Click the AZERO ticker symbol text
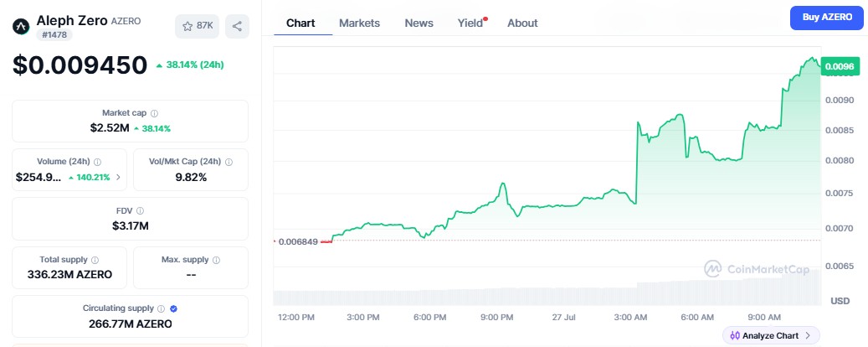 pyautogui.click(x=126, y=21)
